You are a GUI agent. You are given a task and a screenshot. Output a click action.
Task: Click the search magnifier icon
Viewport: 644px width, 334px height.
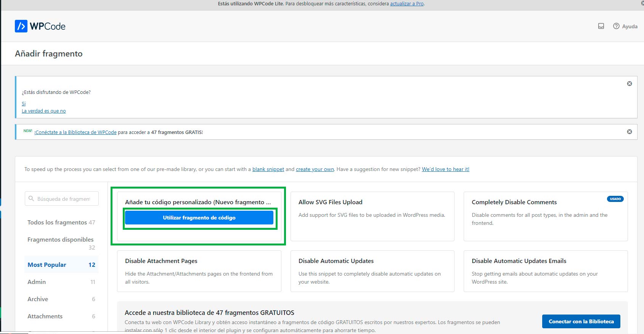(x=31, y=198)
